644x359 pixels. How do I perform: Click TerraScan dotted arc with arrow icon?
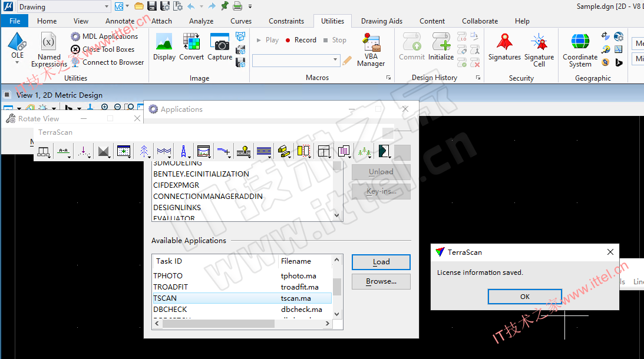click(84, 151)
